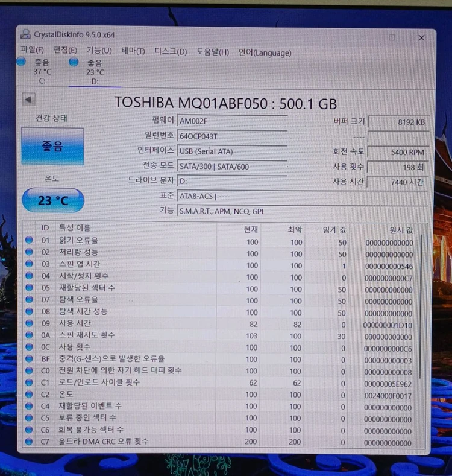The image size is (452, 476).
Task: Click the previous disk arrow button
Action: (x=28, y=100)
